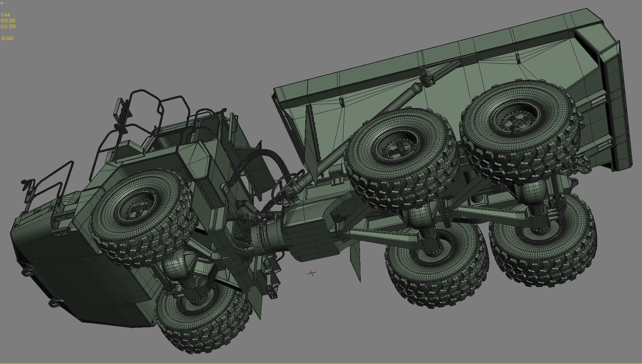Click the yellow "Total" statistics label

(x=6, y=15)
